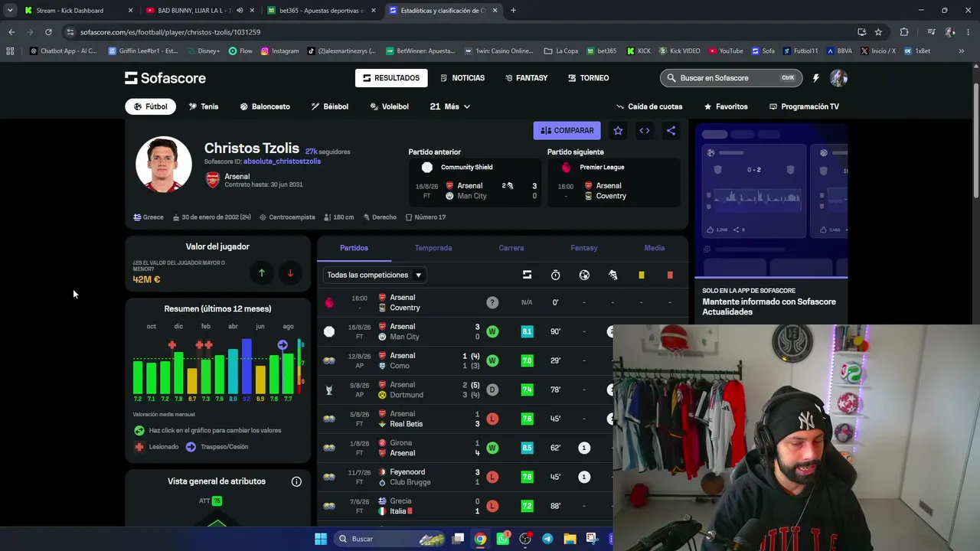The width and height of the screenshot is (980, 551).
Task: Click the W result badge on the Arsenal vs Man City row
Action: pyautogui.click(x=492, y=331)
